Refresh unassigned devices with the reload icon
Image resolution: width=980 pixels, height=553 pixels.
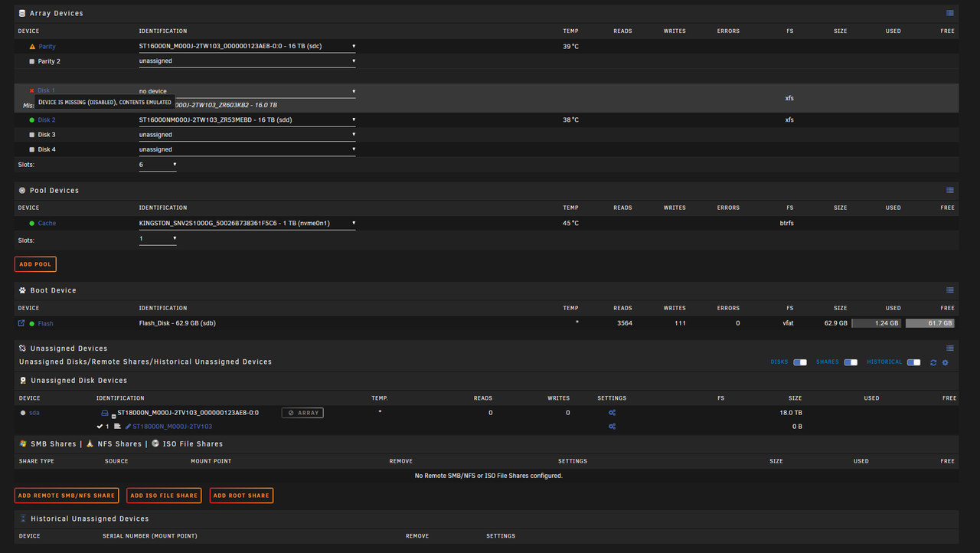(933, 362)
